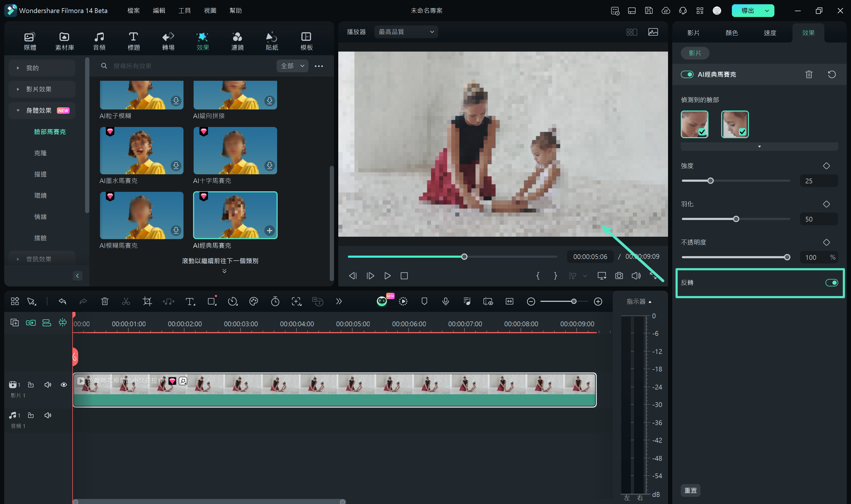Click the 羽化 feather slider handle
The height and width of the screenshot is (504, 851).
click(x=736, y=219)
